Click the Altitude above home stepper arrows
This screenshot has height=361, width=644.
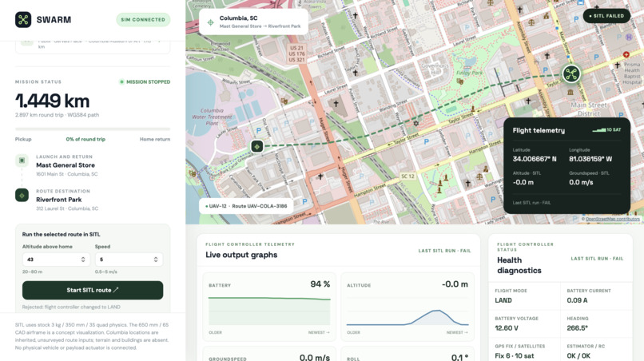[83, 259]
